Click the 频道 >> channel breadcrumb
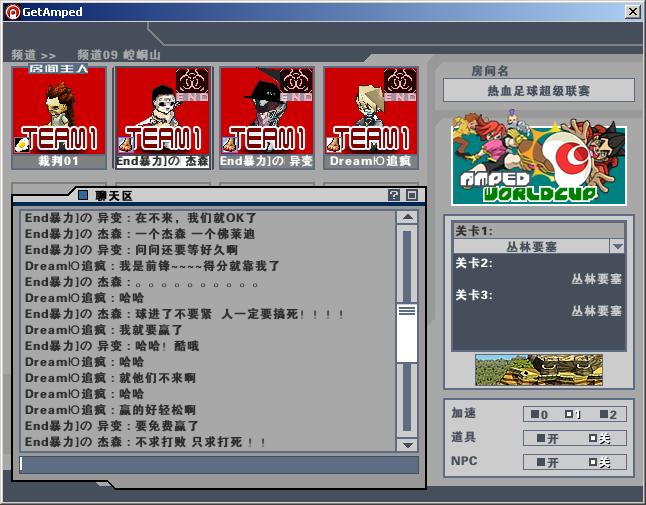 (x=34, y=55)
